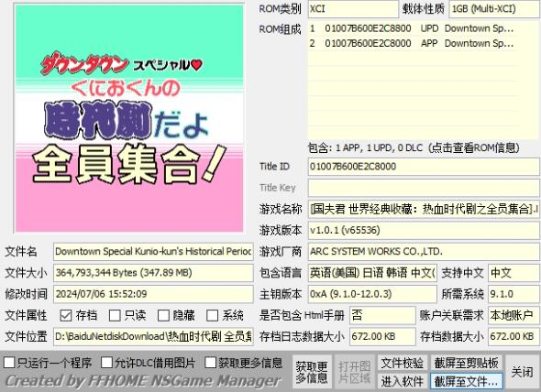
Task: Tick the 系统 system attribute checkbox
Action: point(212,315)
